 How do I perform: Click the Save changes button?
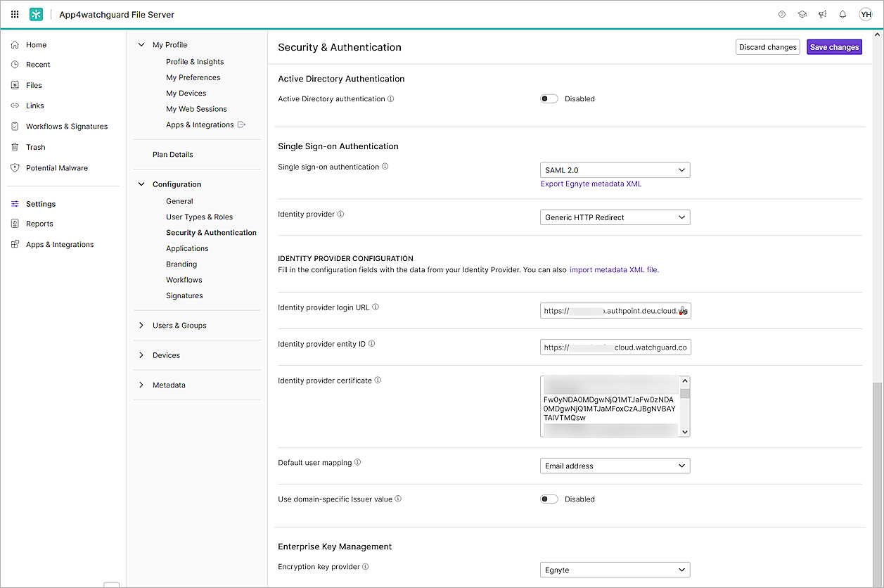834,47
